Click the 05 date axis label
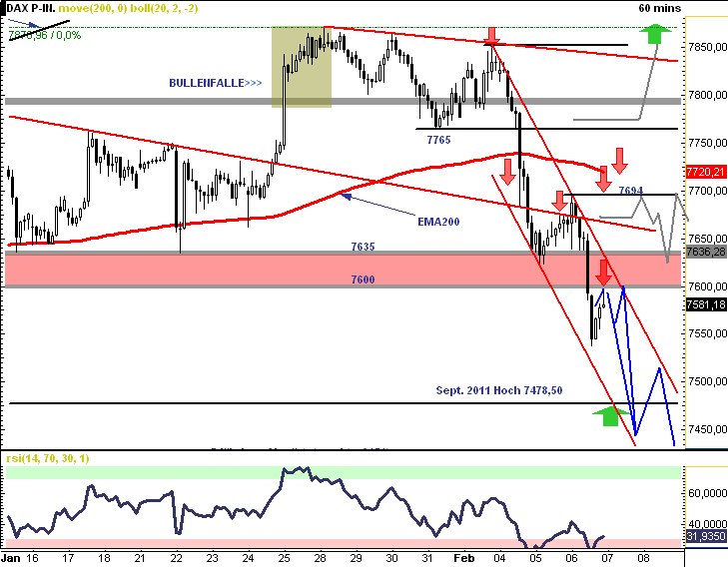 click(x=536, y=558)
